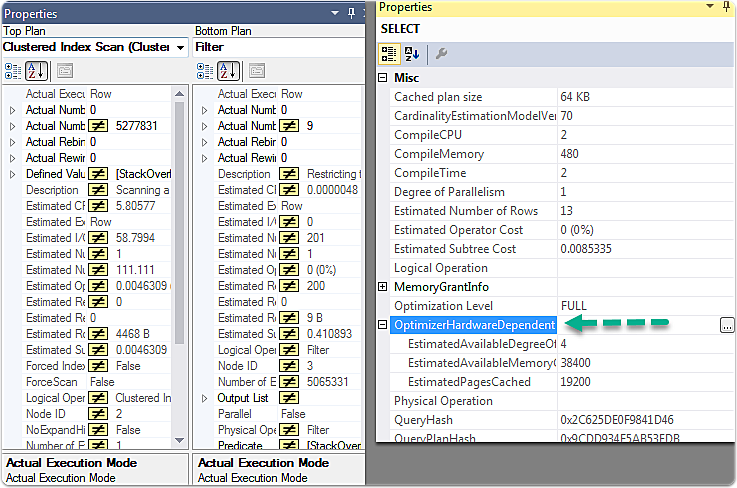
Task: Click Property Pages icon in Top Plan toolbar
Action: (65, 71)
